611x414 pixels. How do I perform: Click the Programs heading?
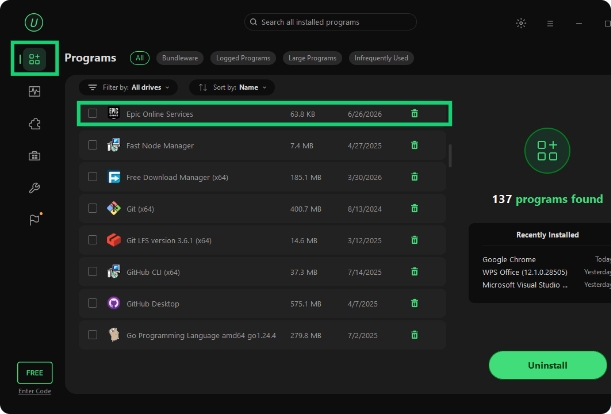click(x=90, y=58)
